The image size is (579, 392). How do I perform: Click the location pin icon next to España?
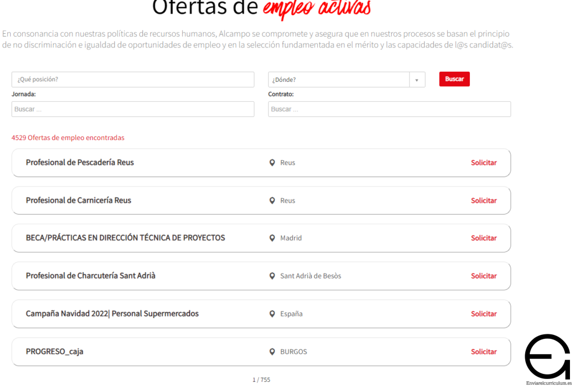click(x=272, y=314)
